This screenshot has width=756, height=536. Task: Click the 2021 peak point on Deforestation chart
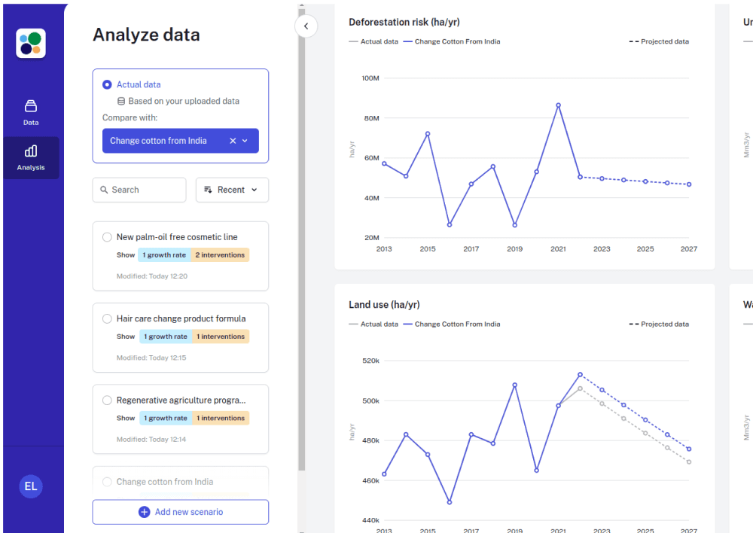(558, 105)
